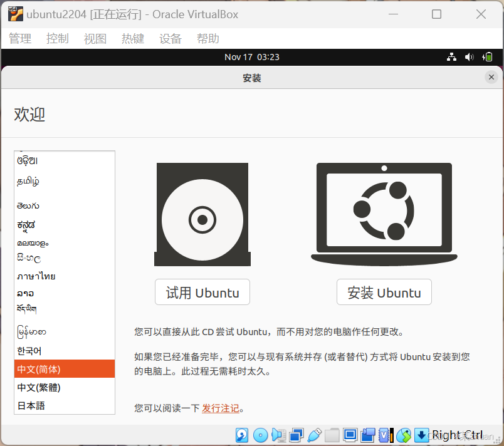504x446 pixels.
Task: Click the audio status icon in VirtualBox bar
Action: point(279,435)
